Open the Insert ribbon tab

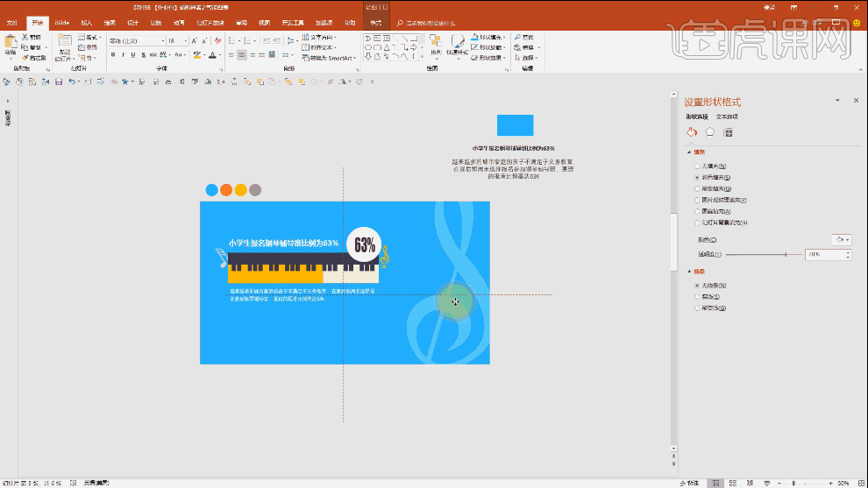coord(86,22)
